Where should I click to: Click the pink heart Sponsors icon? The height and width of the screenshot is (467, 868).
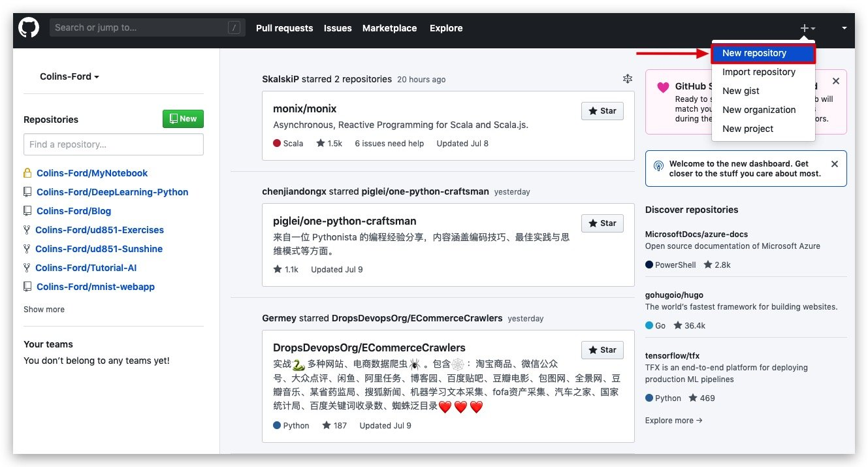[663, 87]
